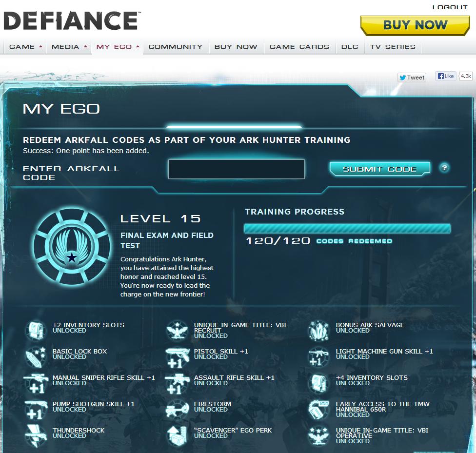Click the VBI Operative title icon

(x=319, y=436)
